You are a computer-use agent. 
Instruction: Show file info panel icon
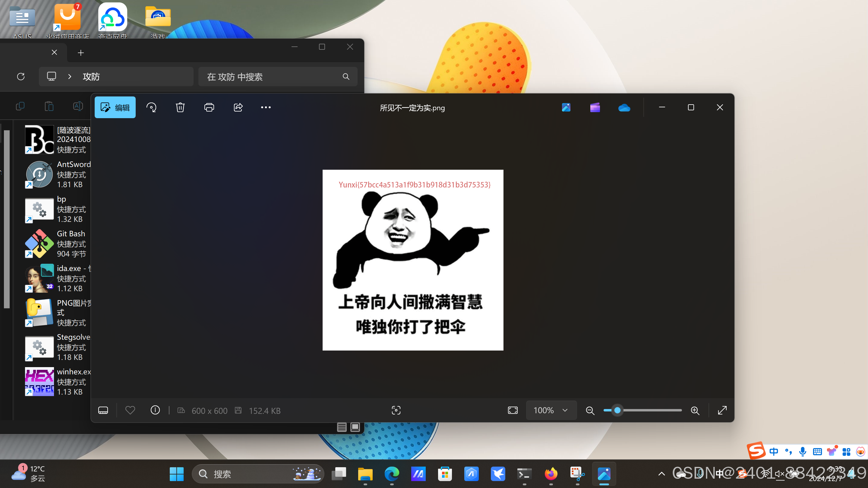pos(155,410)
